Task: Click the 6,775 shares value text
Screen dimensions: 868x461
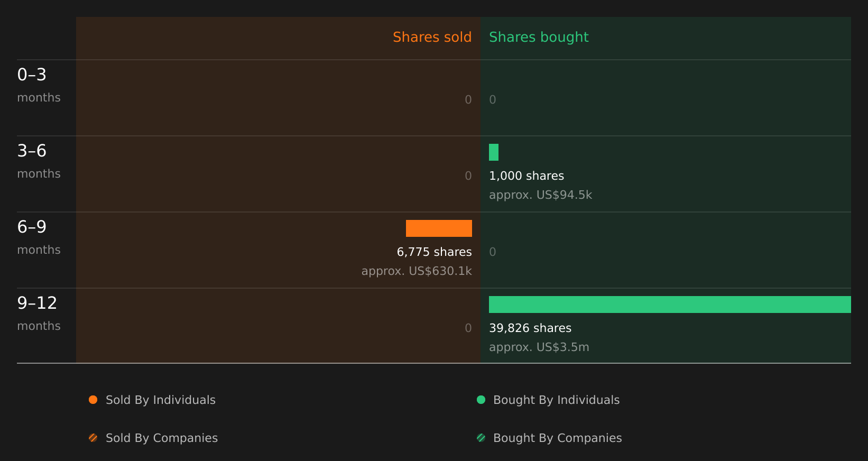Action: (435, 252)
